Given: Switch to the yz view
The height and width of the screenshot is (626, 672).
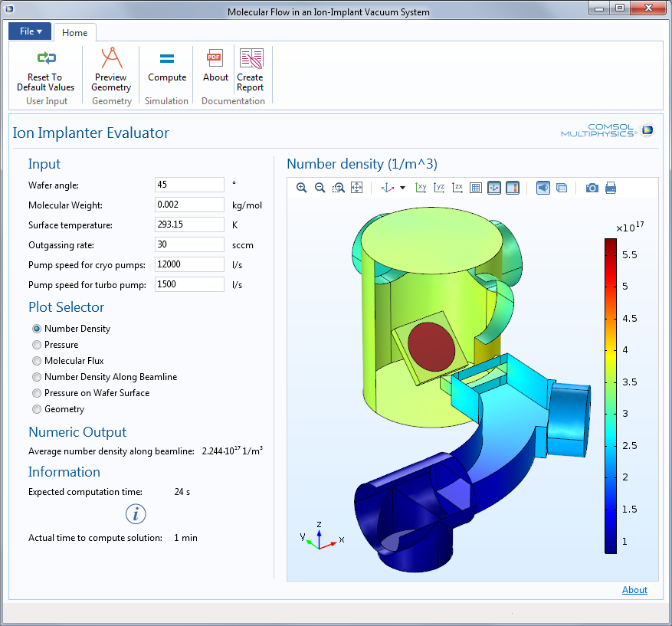Looking at the screenshot, I should click(439, 188).
